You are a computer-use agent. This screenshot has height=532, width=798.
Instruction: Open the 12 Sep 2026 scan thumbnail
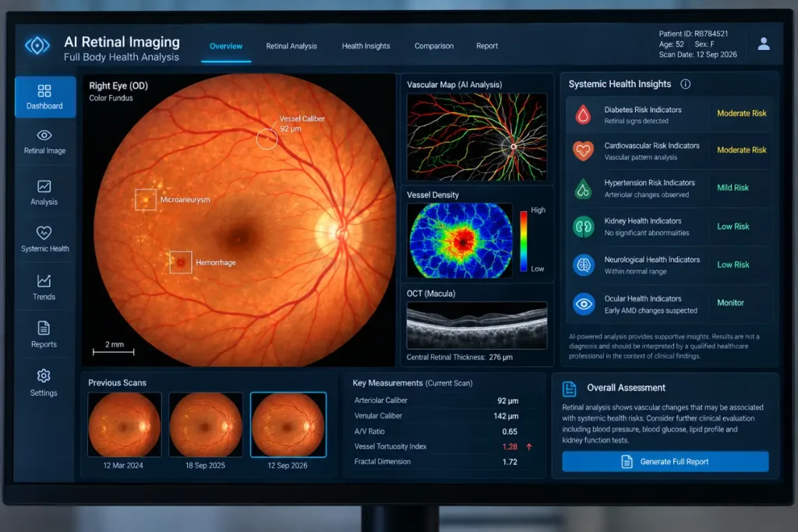(288, 425)
